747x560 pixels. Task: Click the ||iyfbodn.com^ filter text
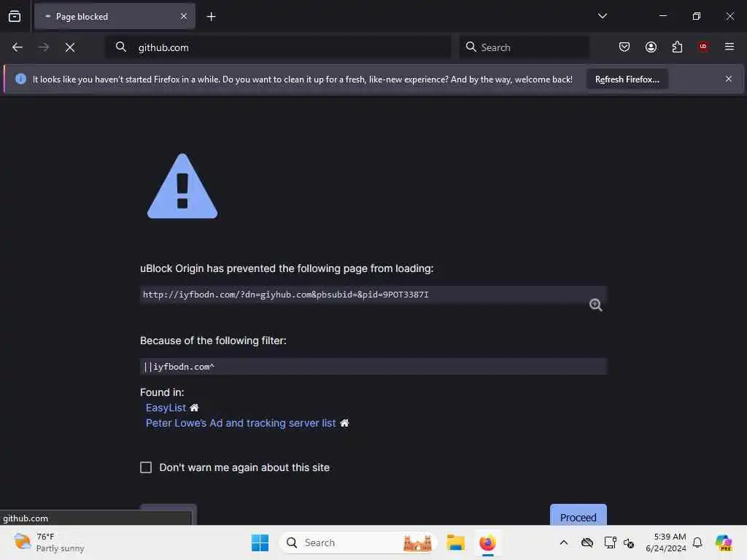click(x=179, y=367)
